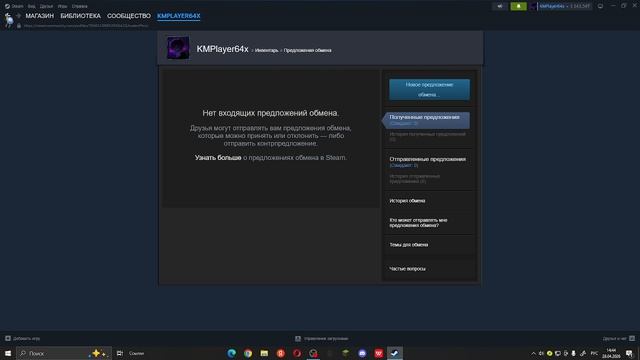Viewport: 640px width, 360px height.
Task: Open the sent offers history link
Action: coord(415,178)
